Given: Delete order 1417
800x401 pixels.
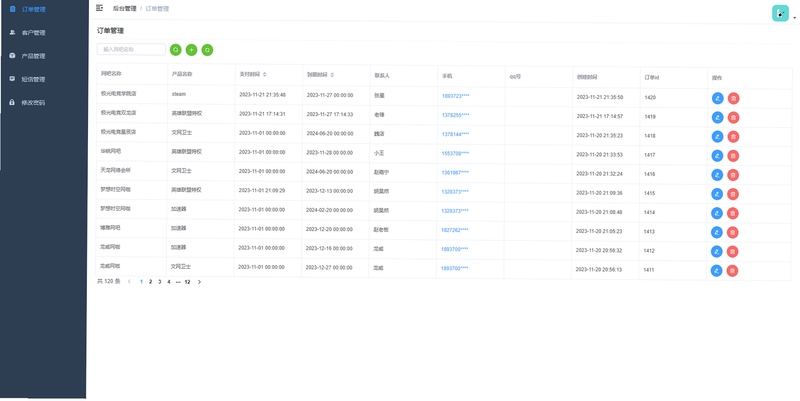Looking at the screenshot, I should (733, 156).
